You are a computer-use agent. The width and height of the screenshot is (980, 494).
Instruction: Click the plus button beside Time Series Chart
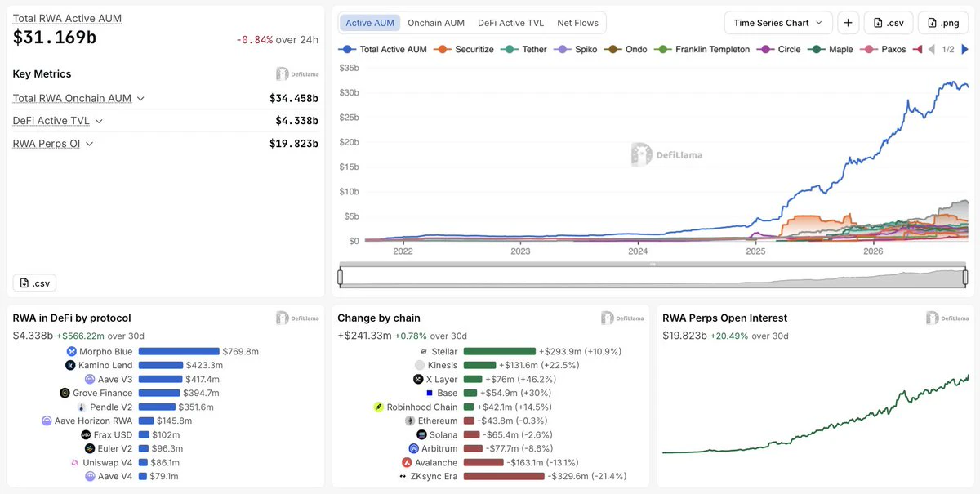click(848, 23)
